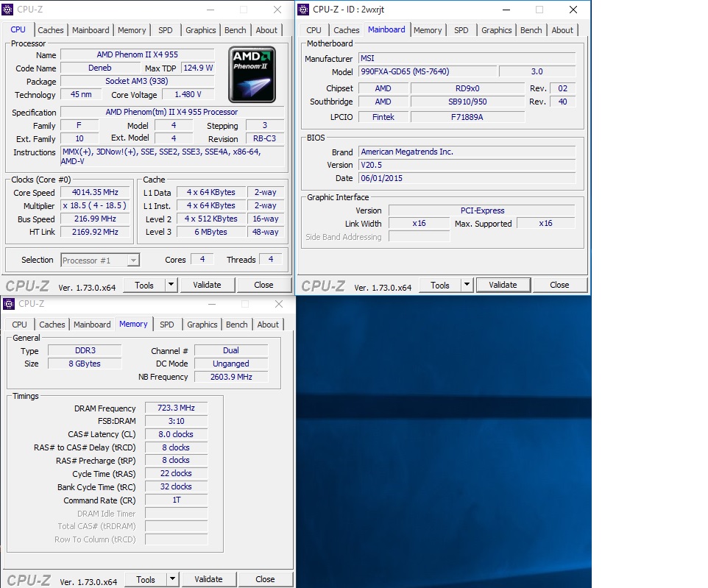Click the HT Link value 2169.92 MHz

[x=95, y=232]
